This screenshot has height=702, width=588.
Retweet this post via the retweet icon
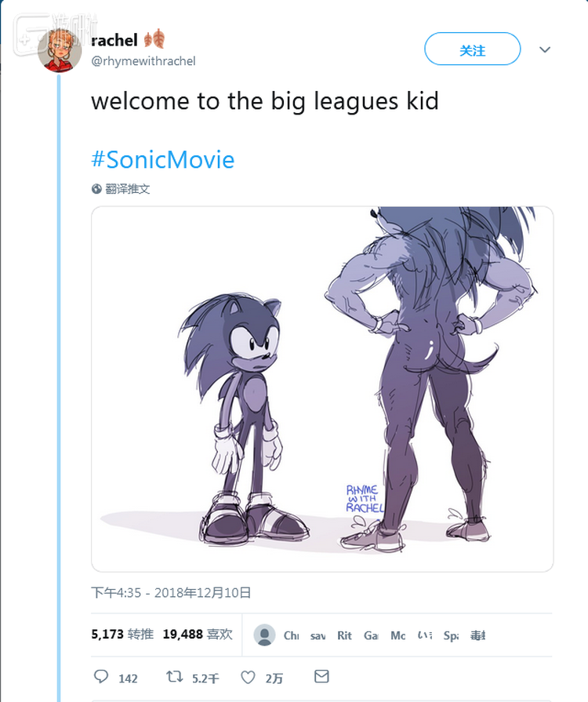point(174,677)
